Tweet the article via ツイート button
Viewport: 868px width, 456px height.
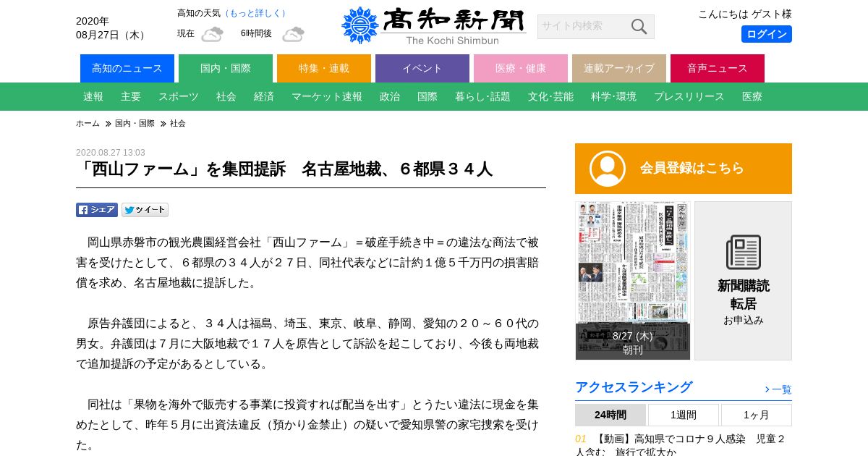(145, 210)
